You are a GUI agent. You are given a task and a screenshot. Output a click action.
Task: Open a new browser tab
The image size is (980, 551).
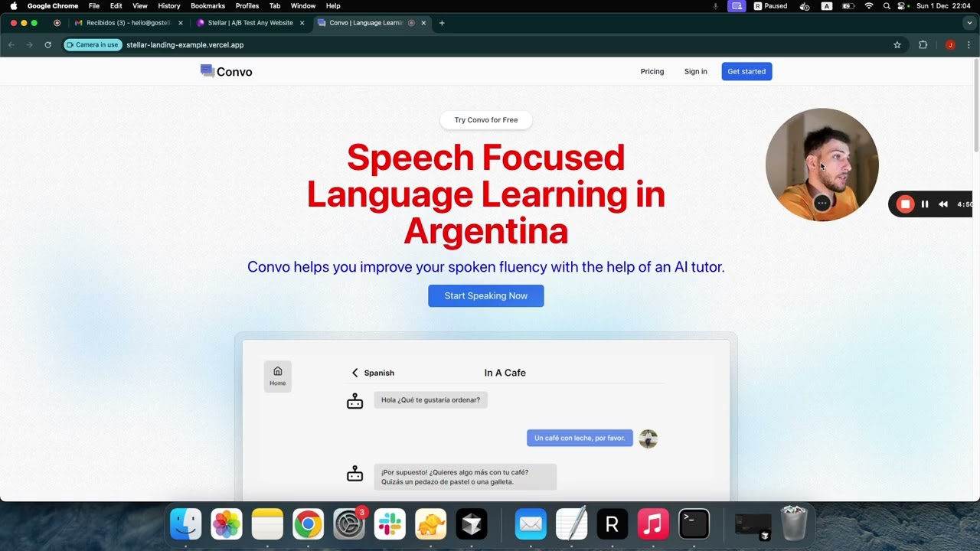[x=442, y=23]
